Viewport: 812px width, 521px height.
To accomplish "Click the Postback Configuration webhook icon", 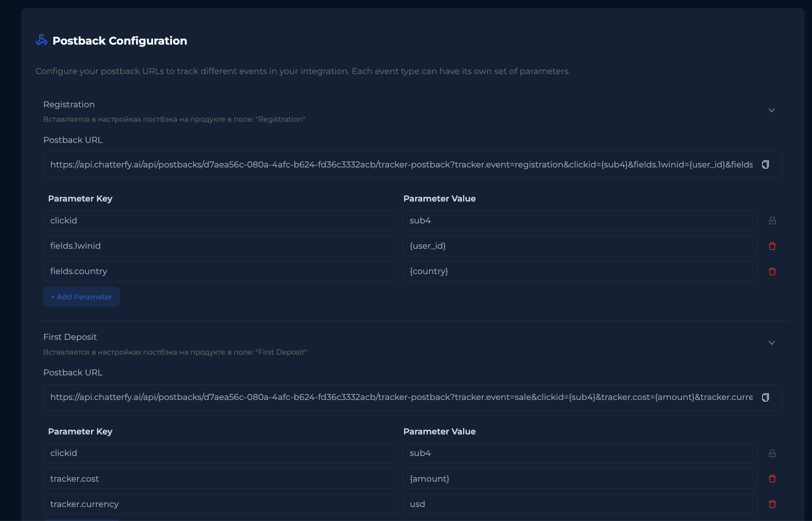I will 42,40.
